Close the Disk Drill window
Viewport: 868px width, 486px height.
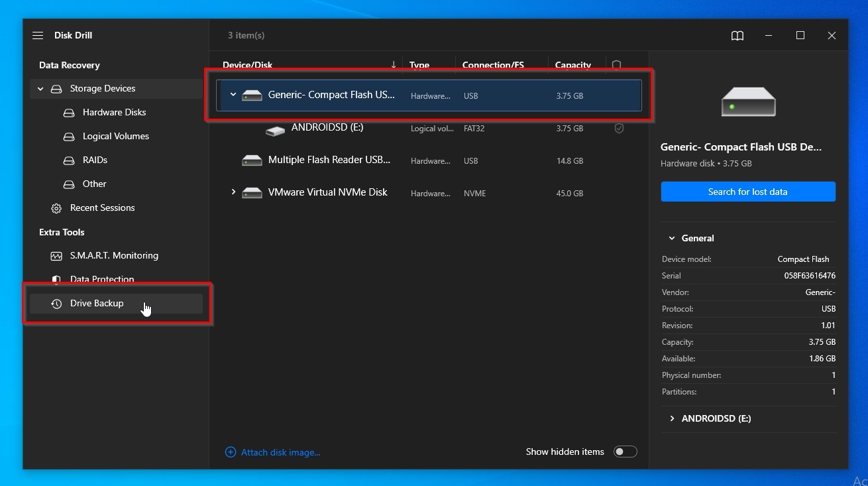point(832,36)
